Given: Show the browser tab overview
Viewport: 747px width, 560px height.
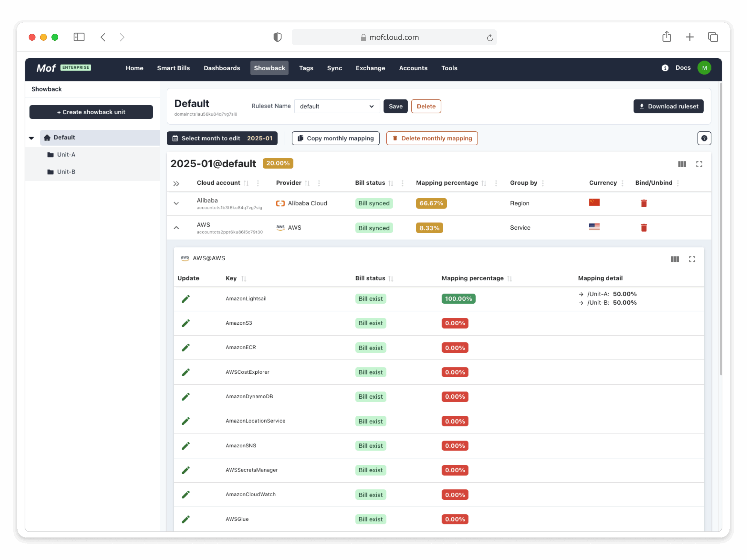Looking at the screenshot, I should [713, 37].
